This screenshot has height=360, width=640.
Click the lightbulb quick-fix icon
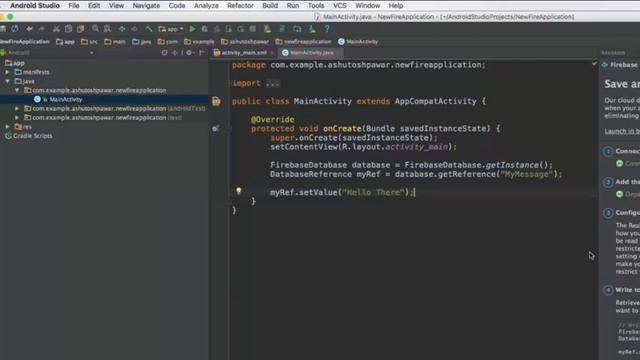tap(239, 191)
